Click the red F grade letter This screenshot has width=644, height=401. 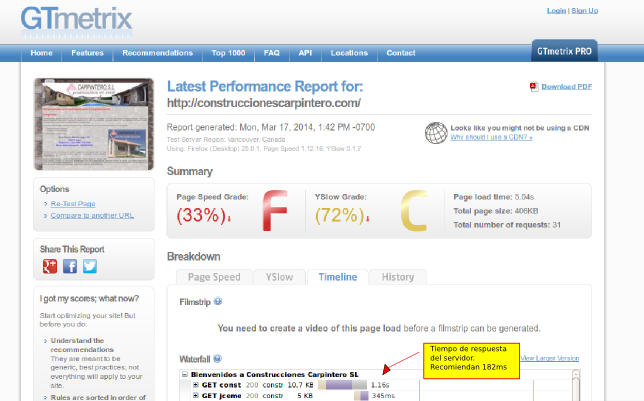click(274, 210)
